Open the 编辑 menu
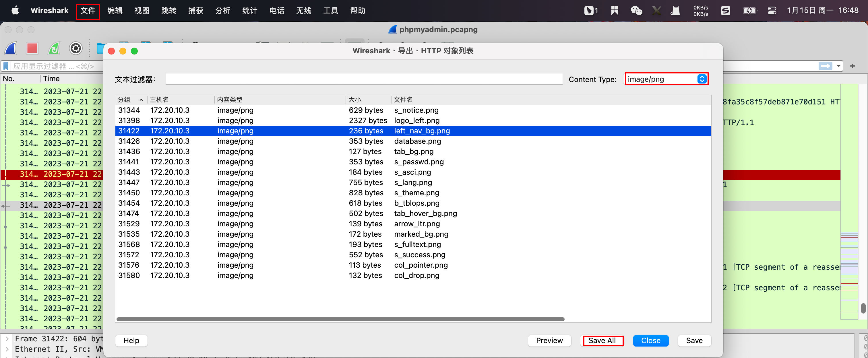This screenshot has height=358, width=868. (115, 10)
